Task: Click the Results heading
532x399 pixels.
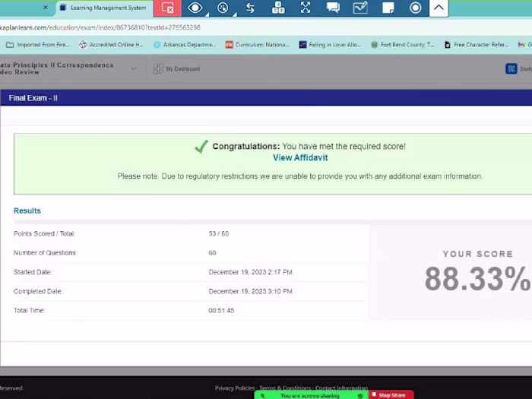Action: pyautogui.click(x=27, y=211)
